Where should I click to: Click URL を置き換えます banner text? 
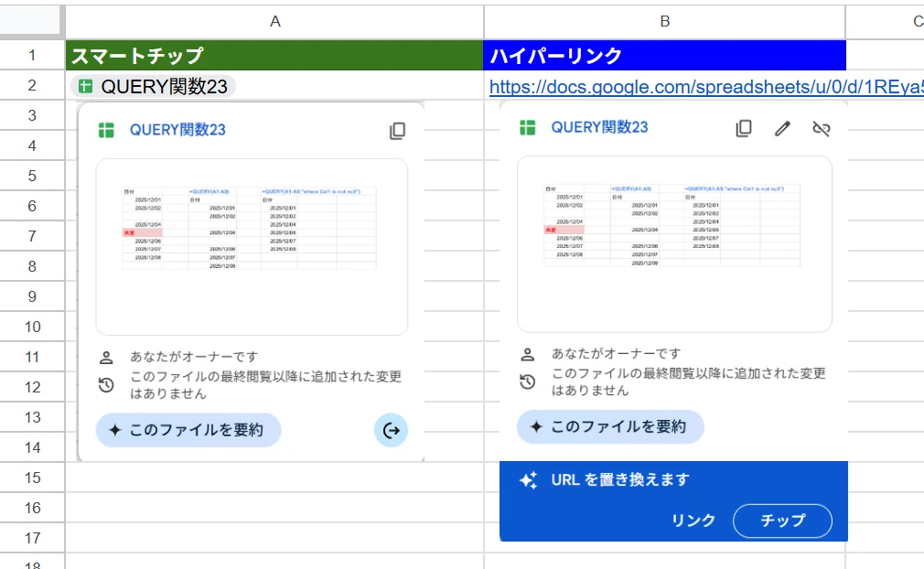pos(620,480)
